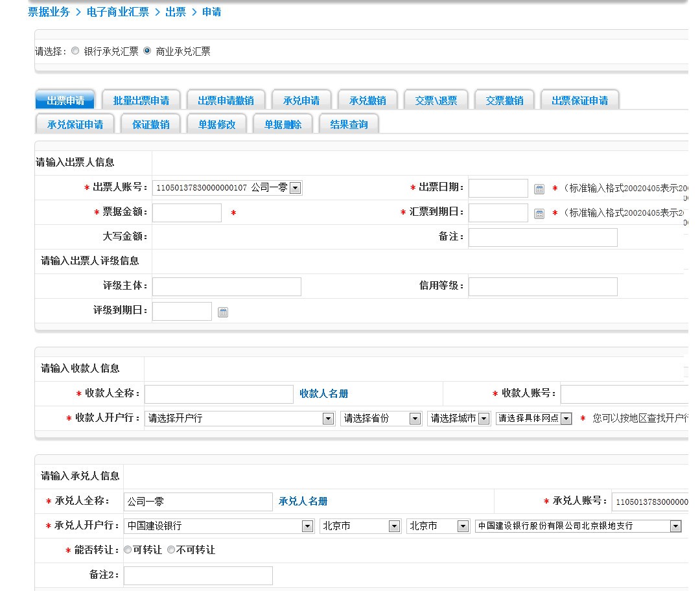Click the 票据金额 input field
Viewport: 700px width, 591px height.
[187, 213]
